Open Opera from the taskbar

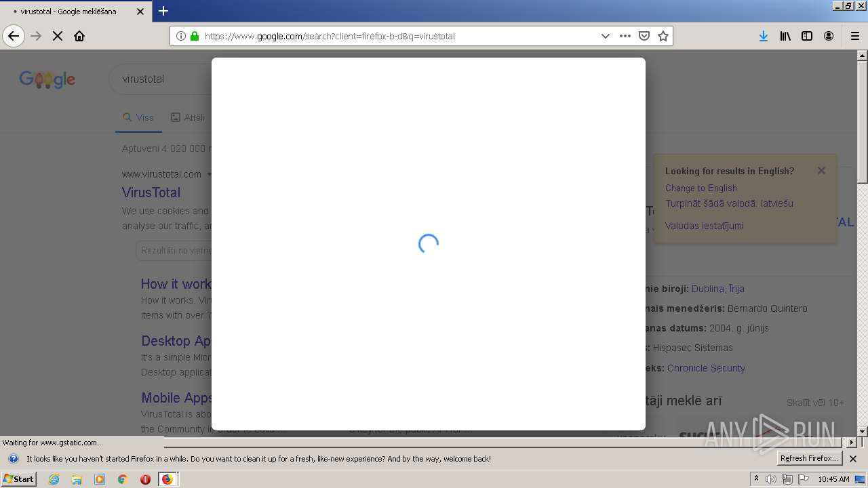[145, 479]
